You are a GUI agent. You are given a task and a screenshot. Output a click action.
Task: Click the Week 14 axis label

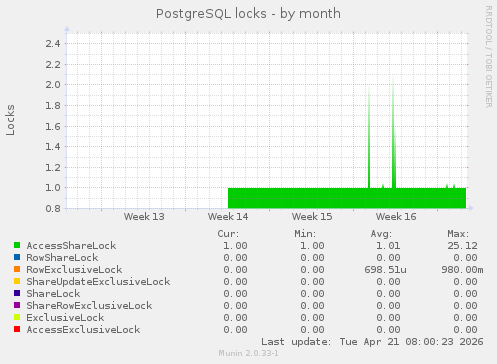coord(228,217)
